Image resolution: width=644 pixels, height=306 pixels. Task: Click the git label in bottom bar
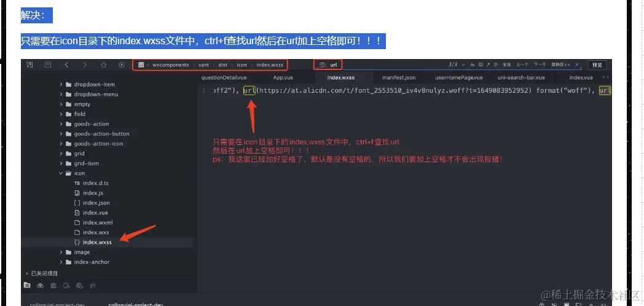(93, 286)
